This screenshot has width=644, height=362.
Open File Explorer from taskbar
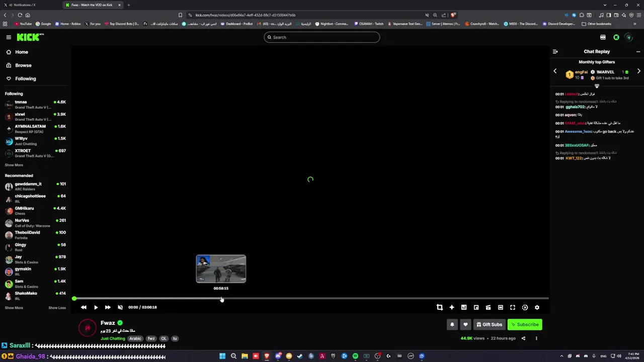pos(245,356)
